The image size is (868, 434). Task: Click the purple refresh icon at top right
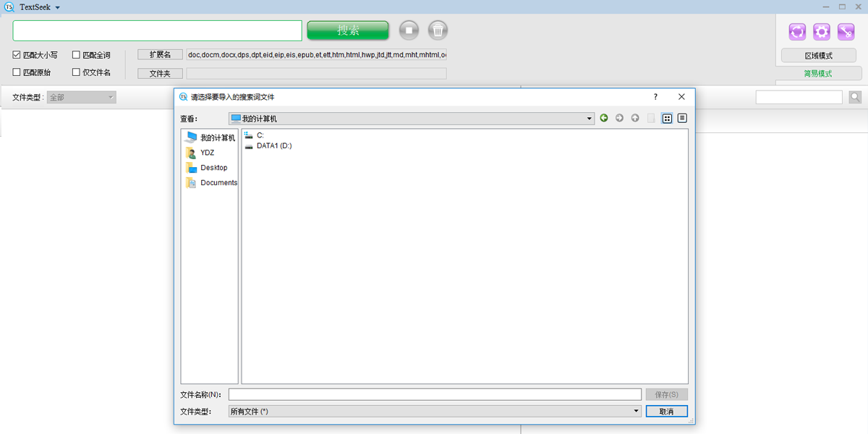[797, 32]
